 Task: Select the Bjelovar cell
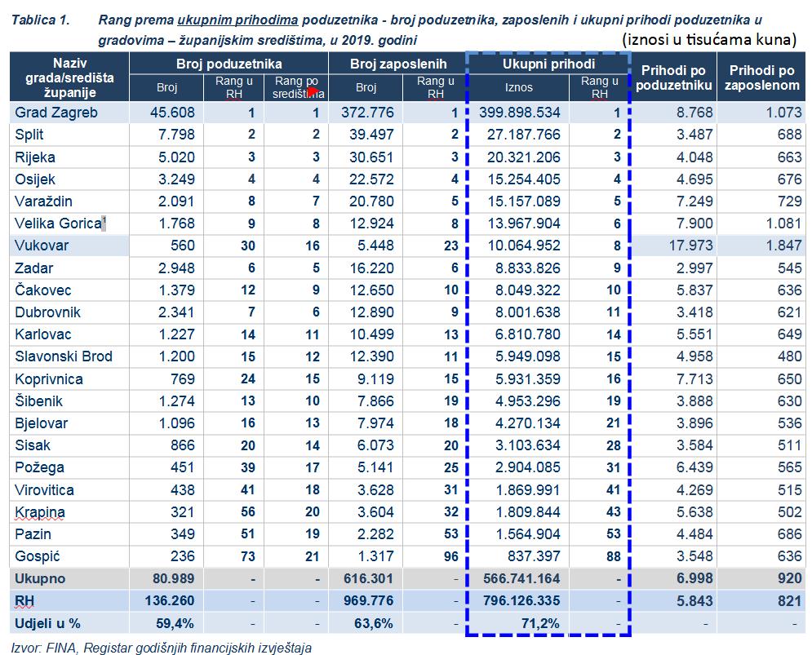[69, 423]
